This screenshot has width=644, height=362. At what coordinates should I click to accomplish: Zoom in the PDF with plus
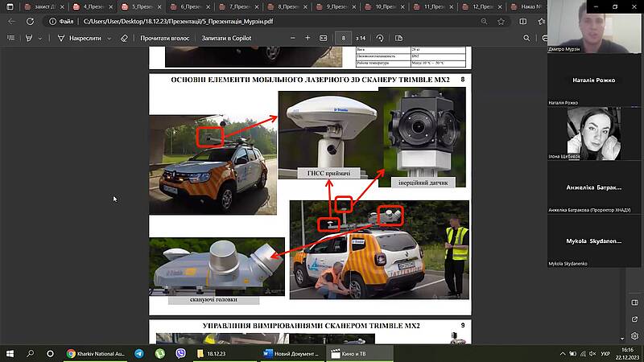308,38
